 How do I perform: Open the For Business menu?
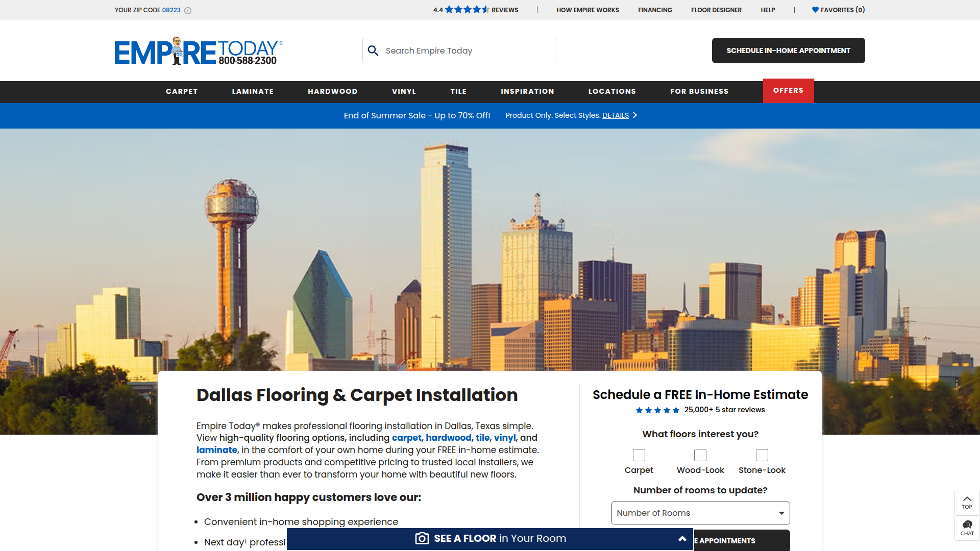[699, 91]
